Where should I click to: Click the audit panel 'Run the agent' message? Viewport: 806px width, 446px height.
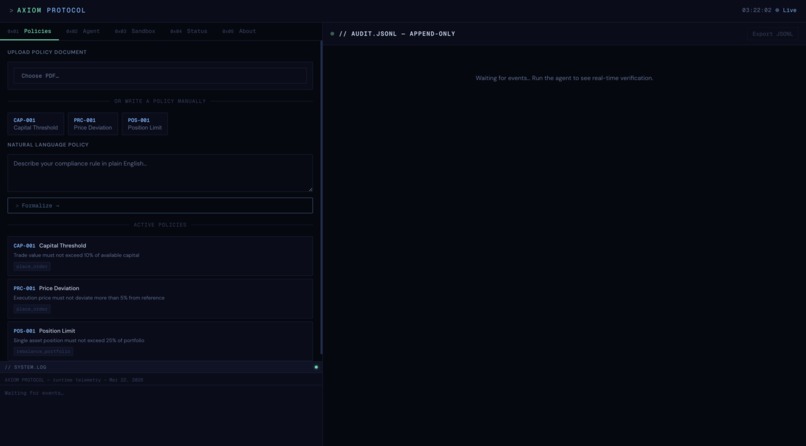(564, 78)
